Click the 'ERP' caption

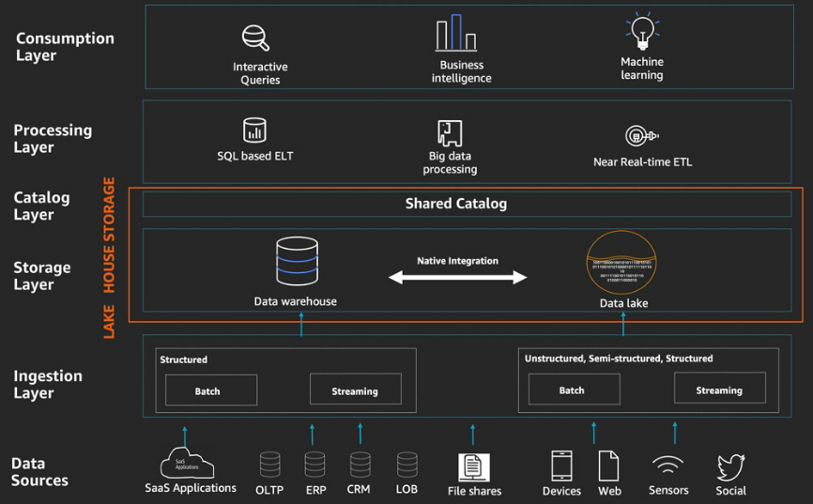(315, 490)
